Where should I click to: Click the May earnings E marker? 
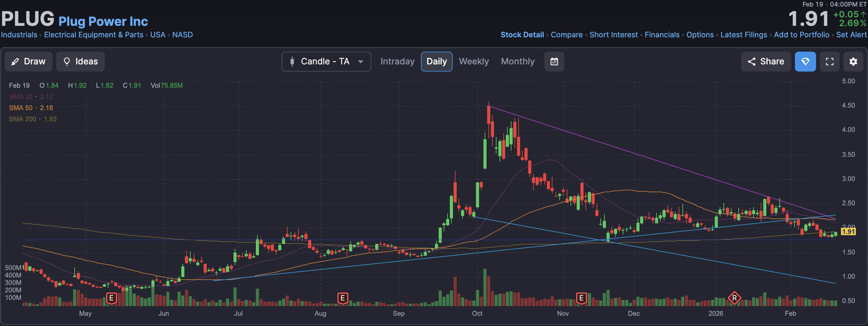click(111, 298)
